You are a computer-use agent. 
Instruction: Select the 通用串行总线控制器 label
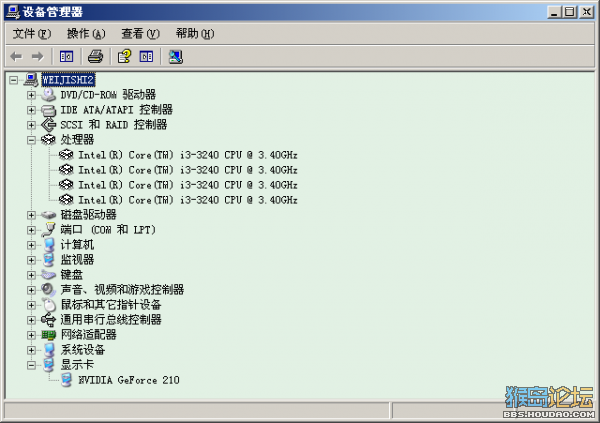tap(111, 320)
